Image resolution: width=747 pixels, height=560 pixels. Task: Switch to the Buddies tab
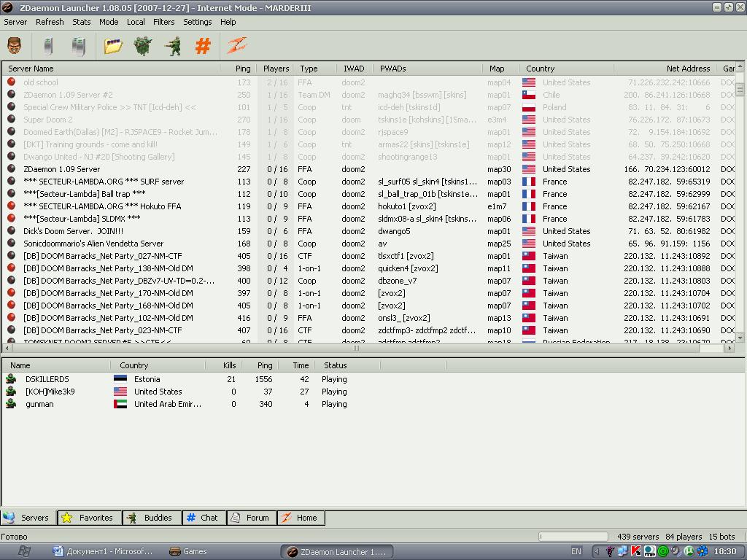pos(151,518)
